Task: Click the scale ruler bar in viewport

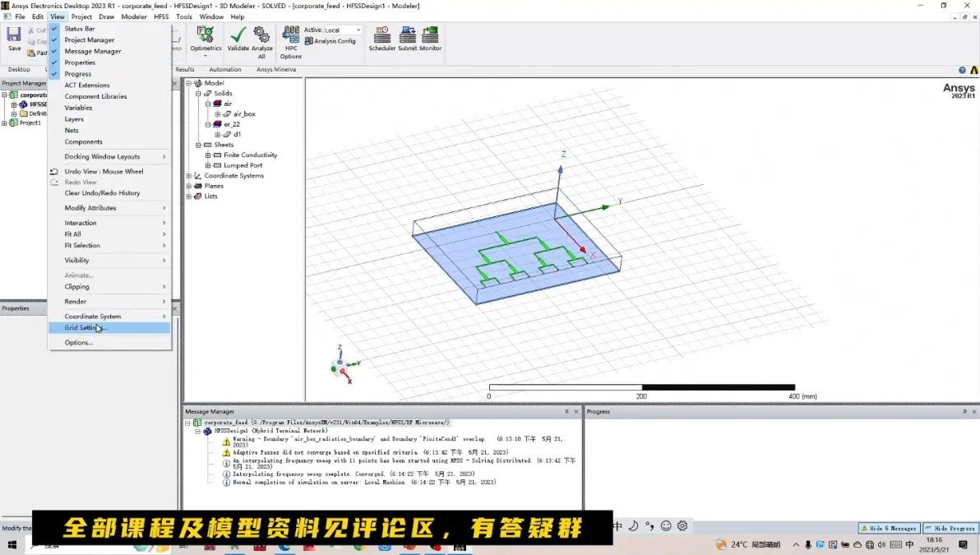Action: click(642, 387)
